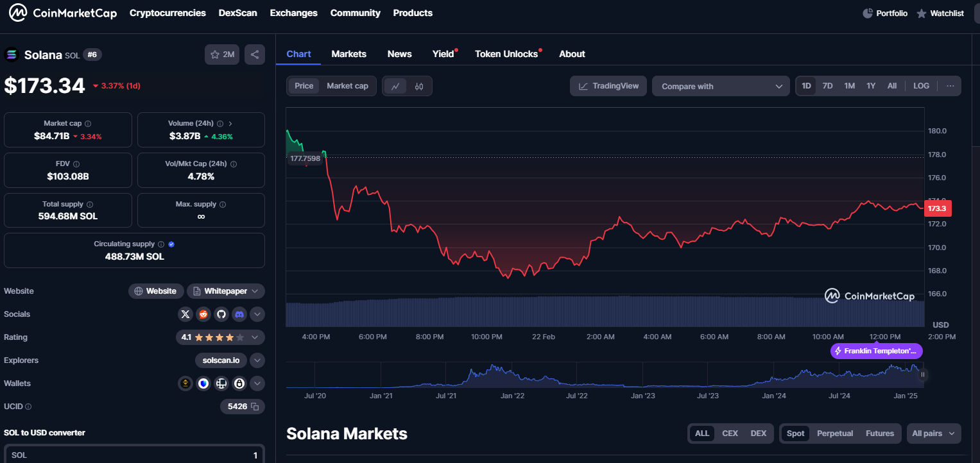The width and height of the screenshot is (980, 463).
Task: Toggle LOG scale on chart
Action: pyautogui.click(x=922, y=86)
